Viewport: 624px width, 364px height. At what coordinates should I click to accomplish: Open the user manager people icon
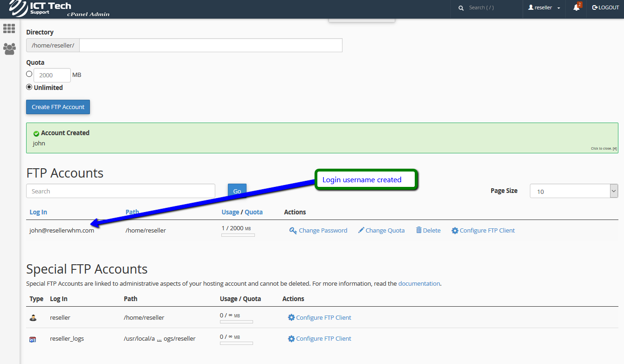[9, 49]
